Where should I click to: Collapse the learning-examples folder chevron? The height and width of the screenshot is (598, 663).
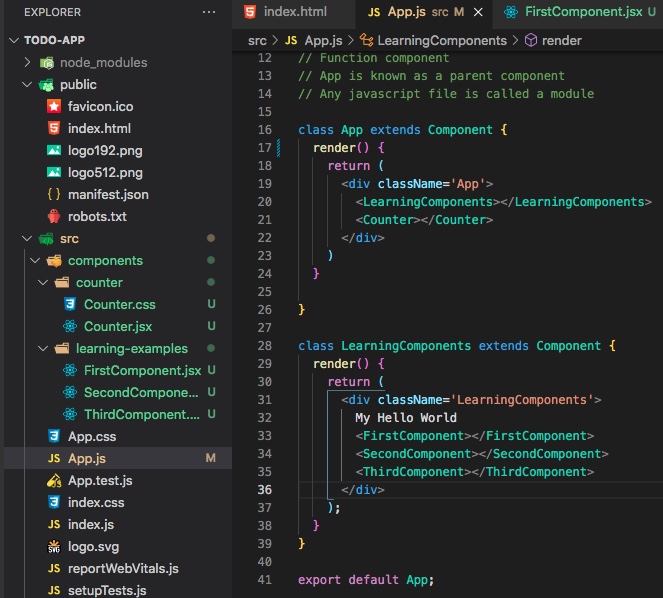tap(43, 348)
